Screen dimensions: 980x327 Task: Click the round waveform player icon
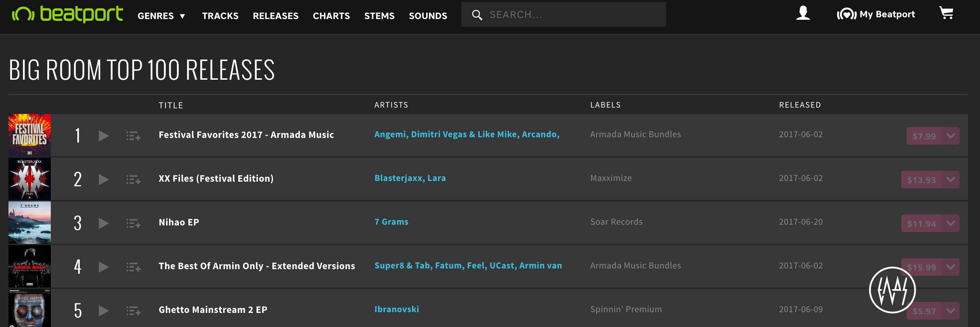click(x=892, y=290)
